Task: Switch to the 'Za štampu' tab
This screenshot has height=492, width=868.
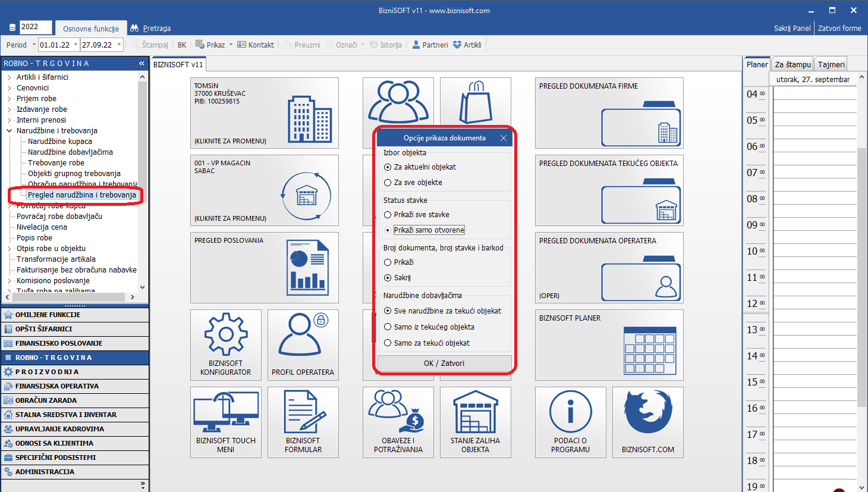Action: 792,64
